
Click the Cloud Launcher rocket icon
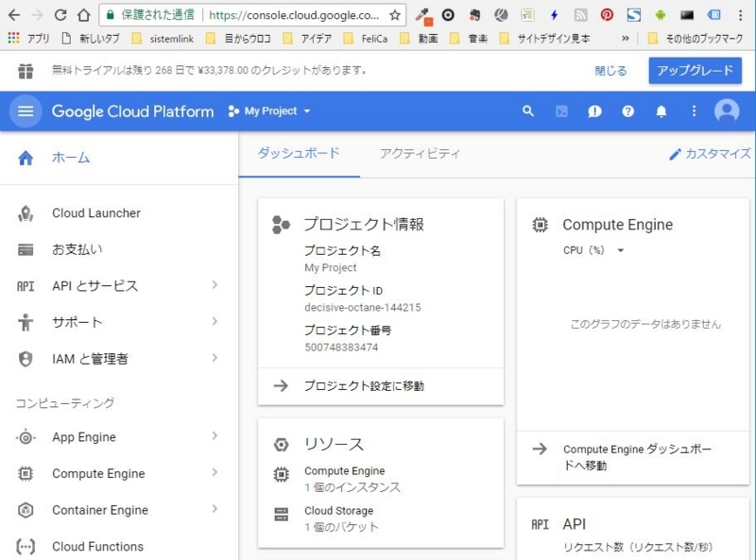(x=26, y=213)
